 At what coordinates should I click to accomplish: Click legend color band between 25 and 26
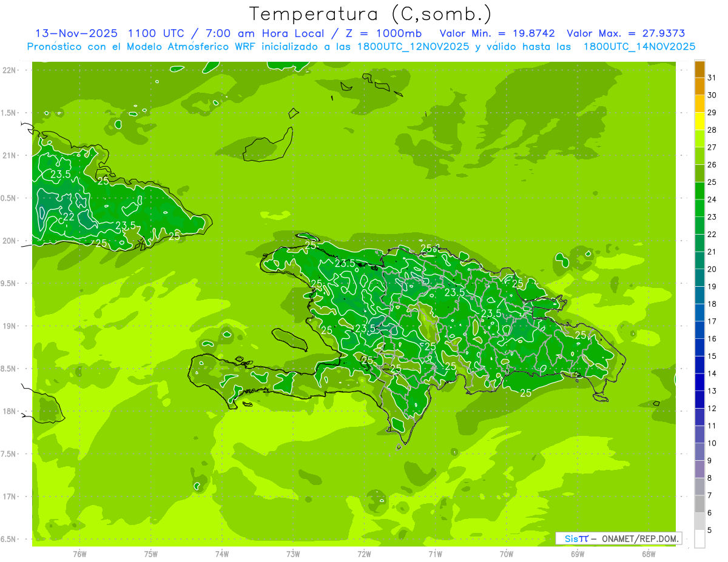699,173
